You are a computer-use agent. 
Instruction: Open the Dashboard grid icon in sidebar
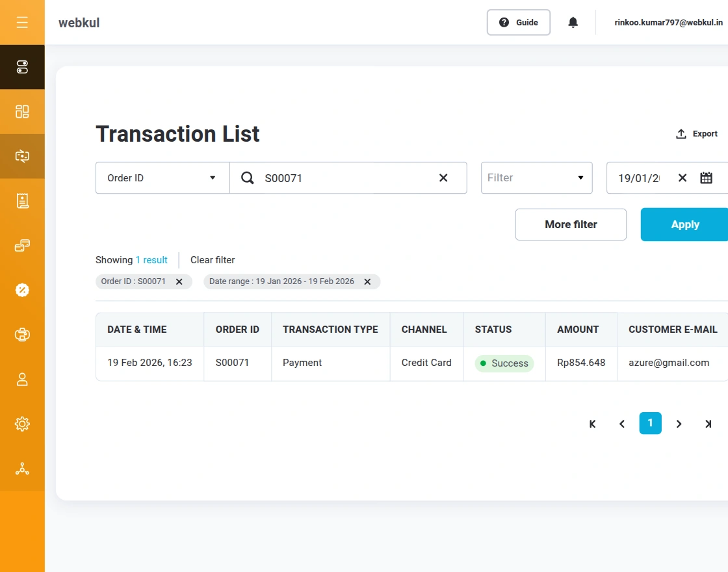pyautogui.click(x=22, y=111)
